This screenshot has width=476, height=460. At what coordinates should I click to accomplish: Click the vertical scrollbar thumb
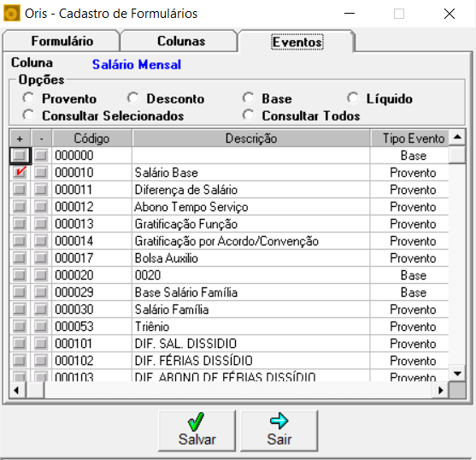click(457, 155)
